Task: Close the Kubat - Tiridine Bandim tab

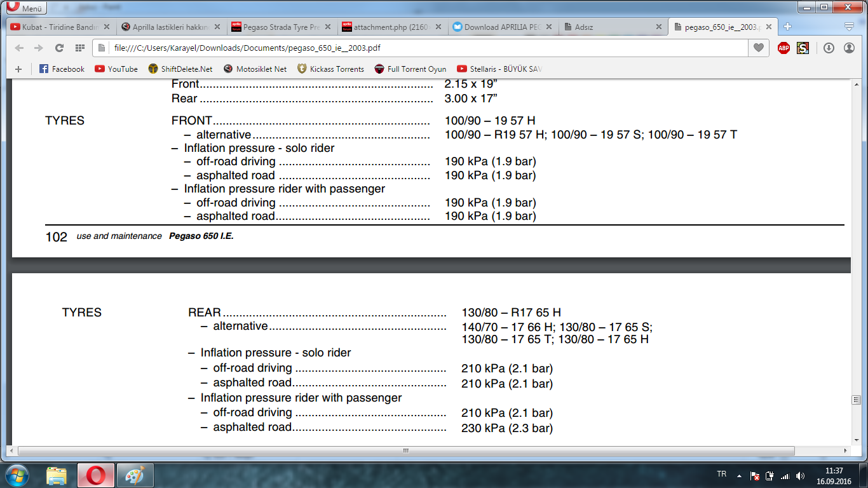Action: [107, 27]
